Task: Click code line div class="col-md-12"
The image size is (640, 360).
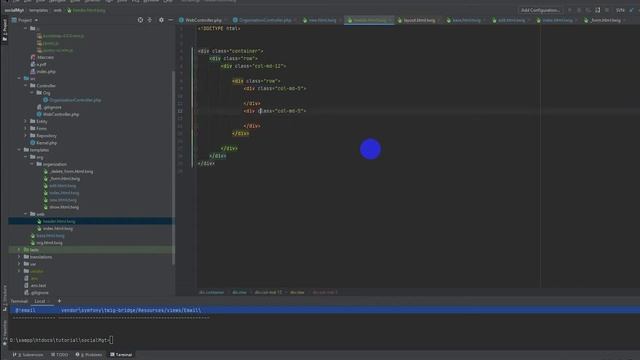Action: 253,66
